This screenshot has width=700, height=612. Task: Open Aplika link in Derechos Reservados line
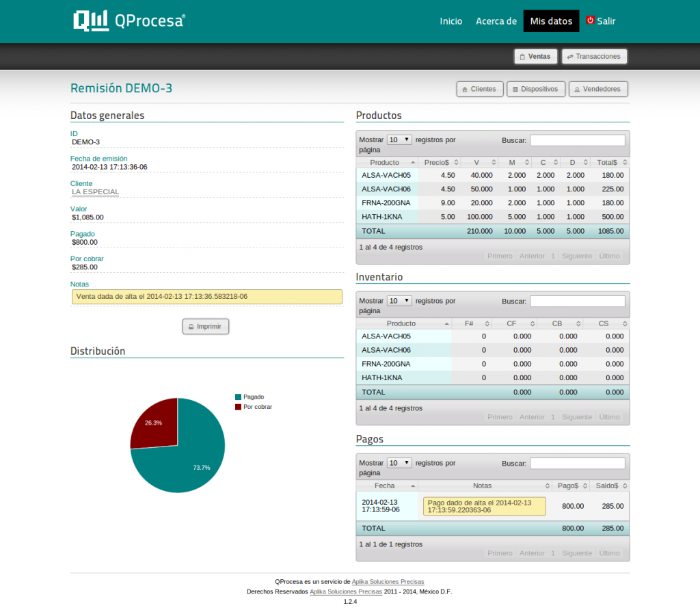(346, 592)
